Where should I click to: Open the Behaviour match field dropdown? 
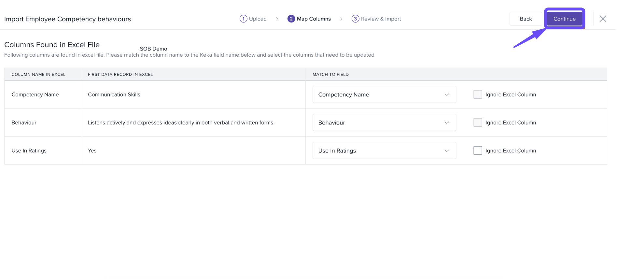coord(384,123)
